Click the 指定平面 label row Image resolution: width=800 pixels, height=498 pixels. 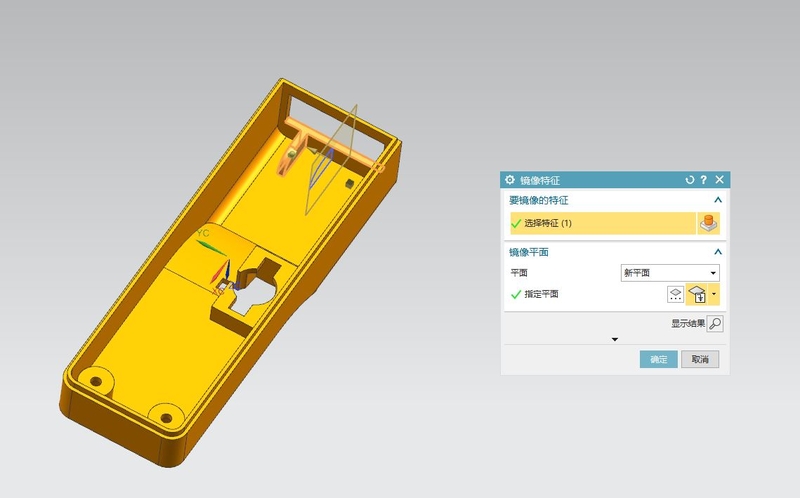point(541,294)
